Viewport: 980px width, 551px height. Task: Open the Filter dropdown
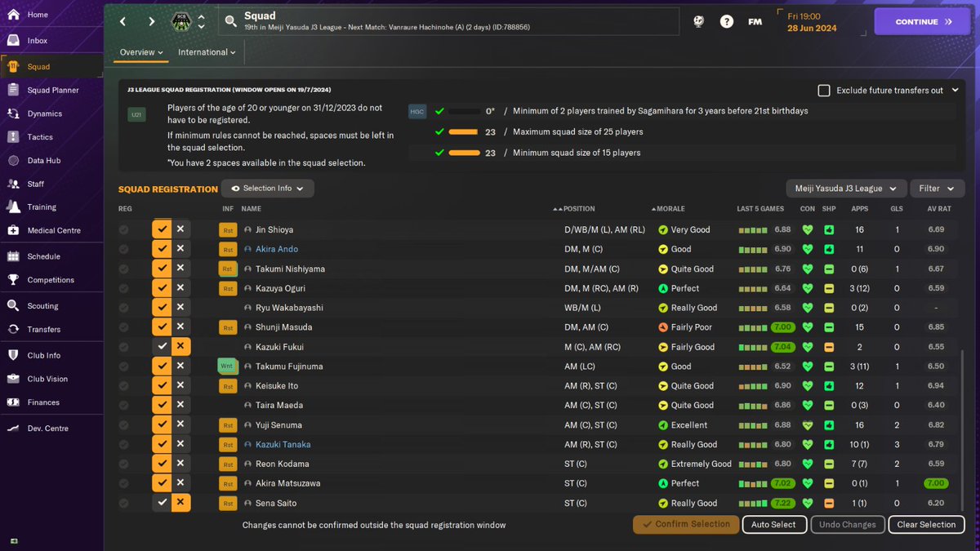tap(937, 189)
